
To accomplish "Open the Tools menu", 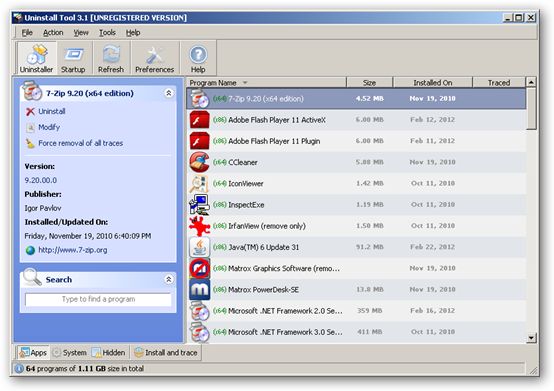I will tap(107, 32).
